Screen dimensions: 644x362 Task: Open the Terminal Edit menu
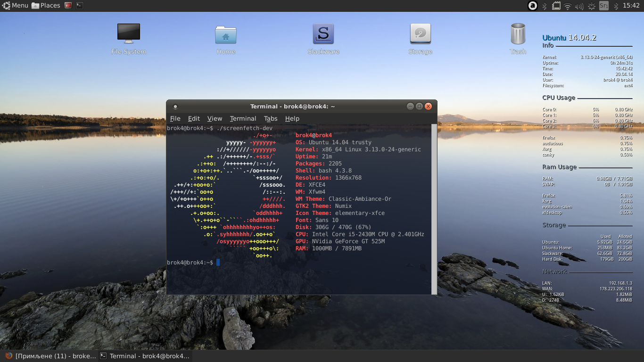[194, 118]
